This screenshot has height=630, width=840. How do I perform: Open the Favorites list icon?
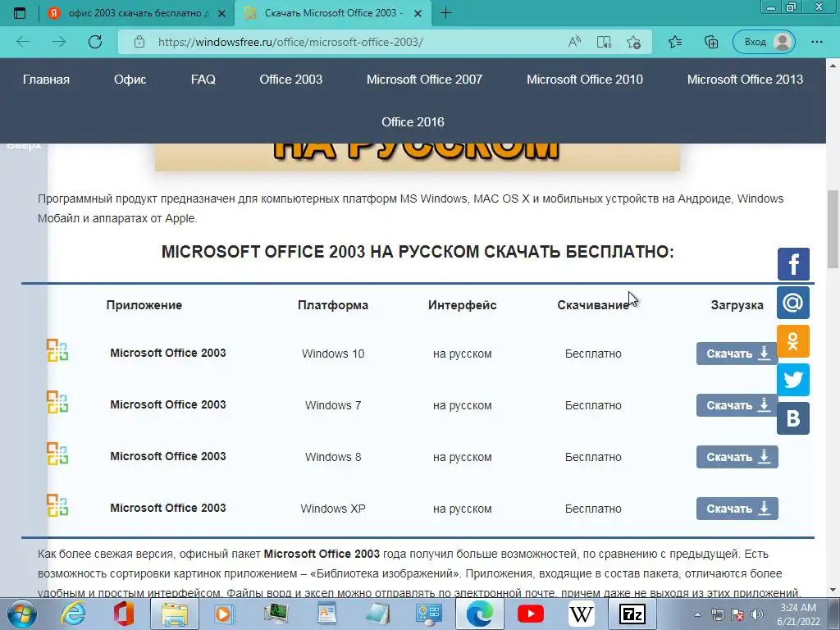click(675, 42)
